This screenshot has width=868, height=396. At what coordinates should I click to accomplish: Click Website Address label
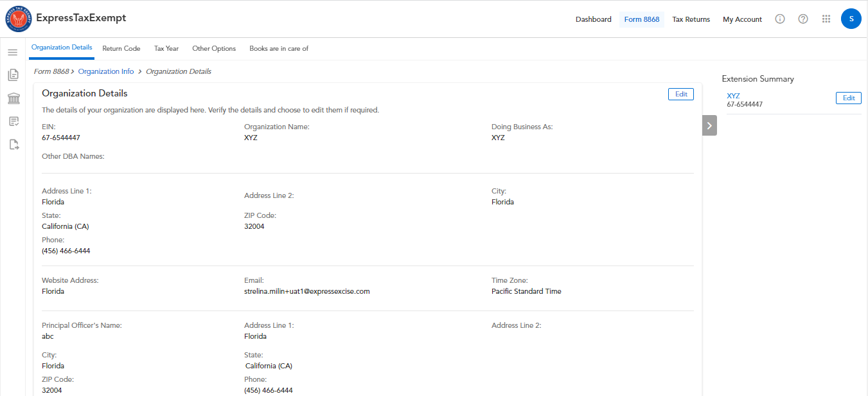click(70, 280)
